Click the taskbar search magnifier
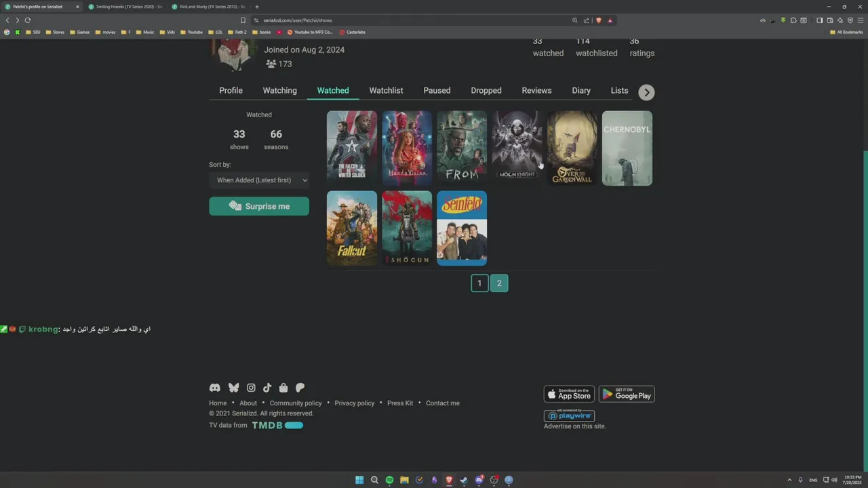Image resolution: width=868 pixels, height=488 pixels. pos(374,480)
